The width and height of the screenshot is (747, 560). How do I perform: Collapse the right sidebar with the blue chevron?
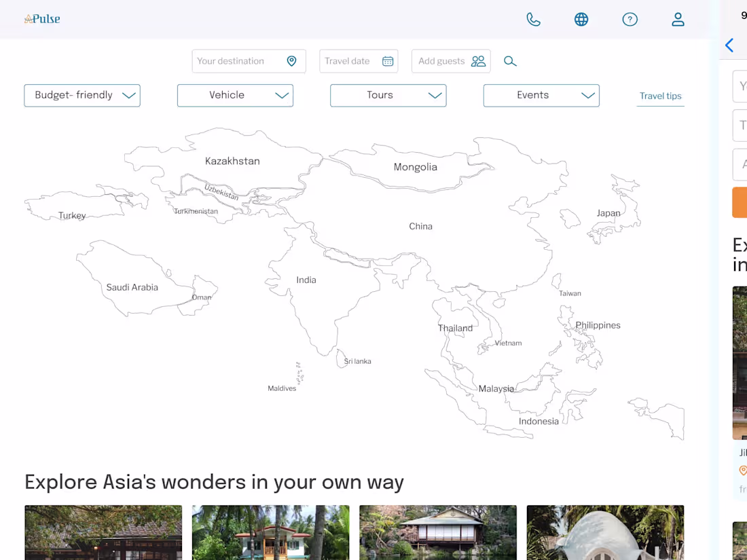[x=729, y=45]
